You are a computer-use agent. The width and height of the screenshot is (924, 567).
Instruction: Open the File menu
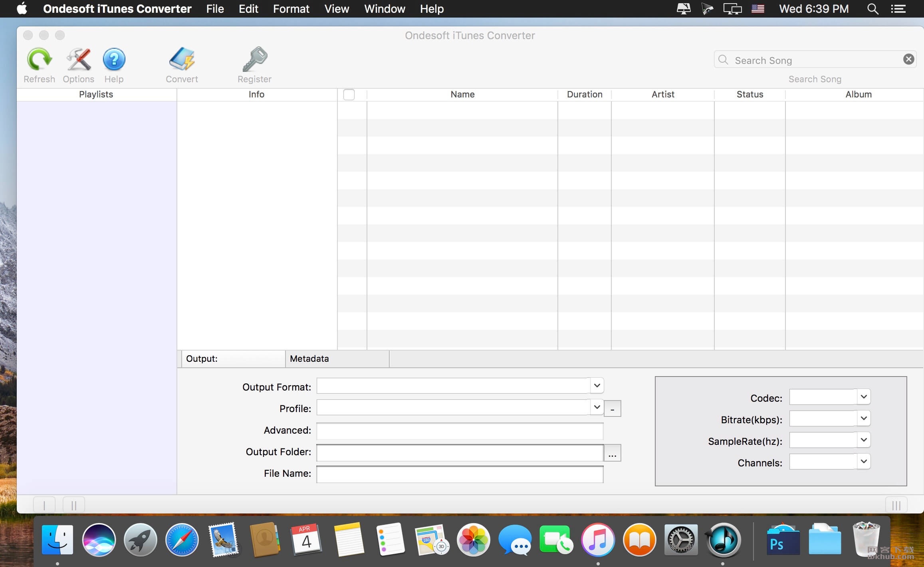click(215, 9)
